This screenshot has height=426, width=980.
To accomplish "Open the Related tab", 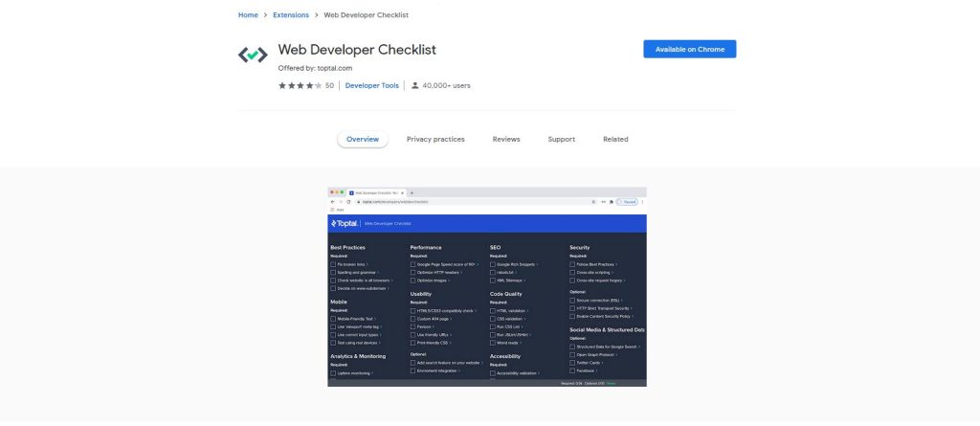I will [x=615, y=140].
